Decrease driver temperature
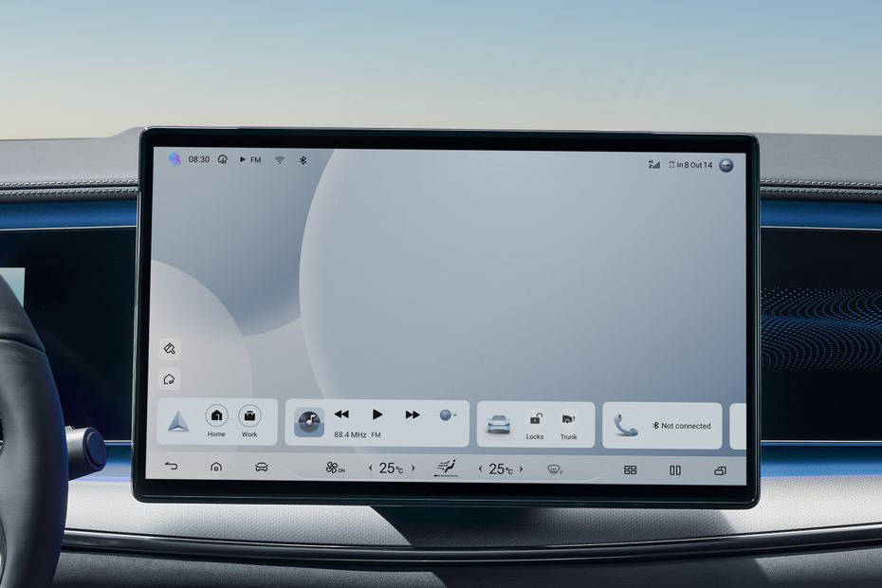The height and width of the screenshot is (588, 882). point(370,468)
